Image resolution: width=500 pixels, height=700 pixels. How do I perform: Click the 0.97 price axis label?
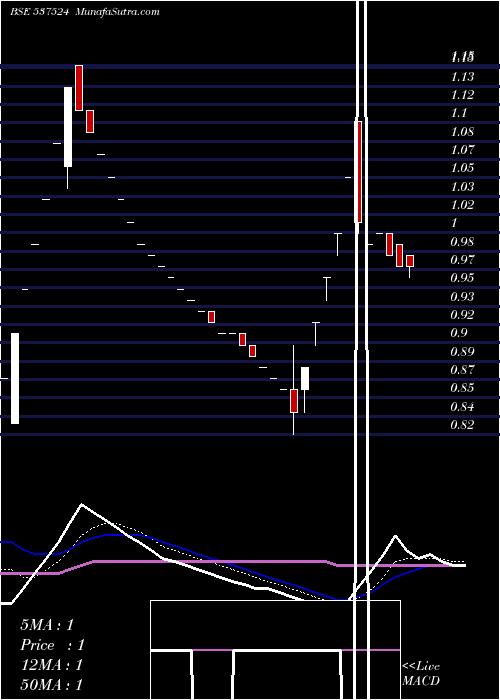click(462, 259)
